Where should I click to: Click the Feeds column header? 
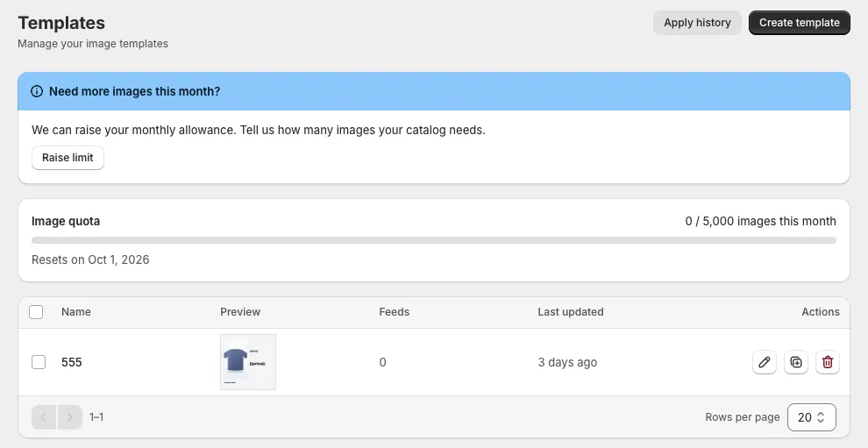(x=395, y=312)
